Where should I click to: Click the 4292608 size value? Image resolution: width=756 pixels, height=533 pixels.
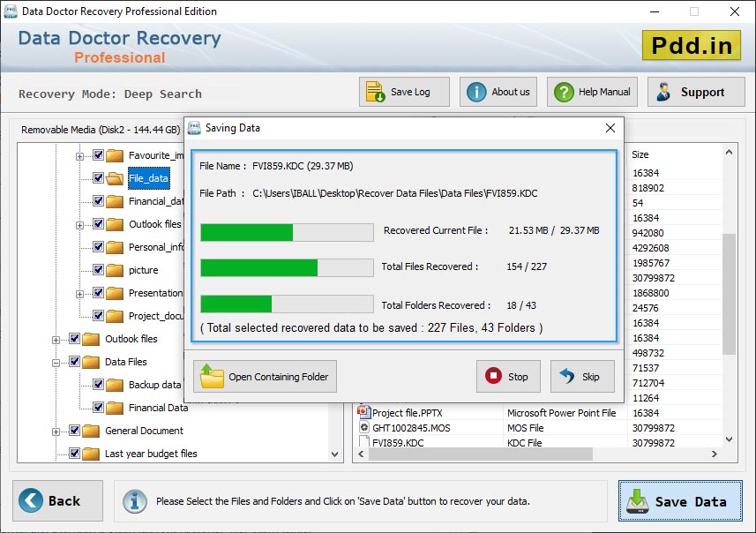coord(650,248)
